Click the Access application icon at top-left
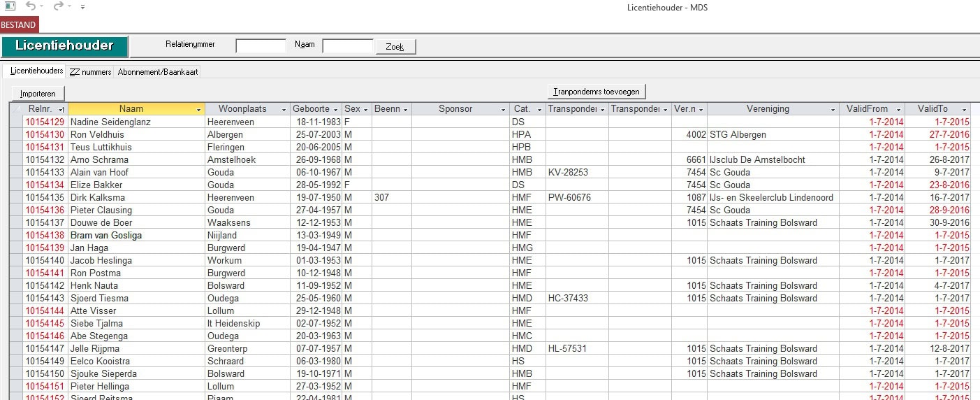980x400 pixels. coord(10,6)
